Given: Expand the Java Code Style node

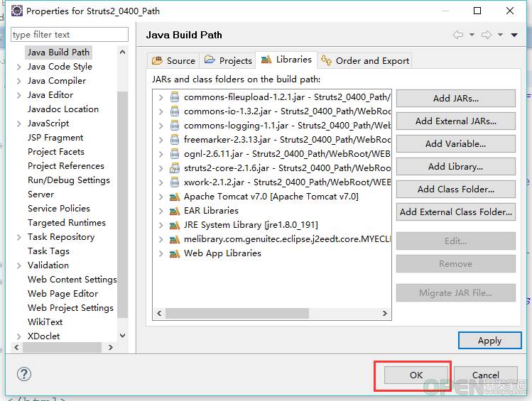Looking at the screenshot, I should click(19, 67).
